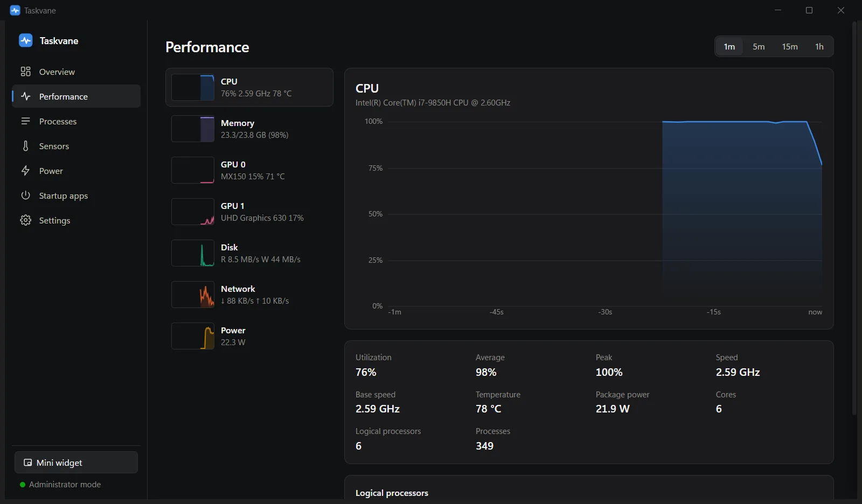Click the Sensors thermometer icon
862x504 pixels.
25,146
